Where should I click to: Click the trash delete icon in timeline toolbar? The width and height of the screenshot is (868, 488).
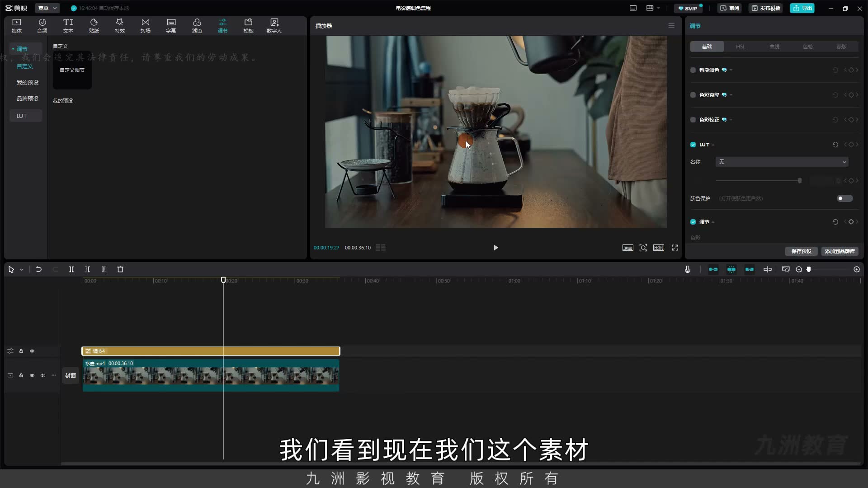point(120,269)
